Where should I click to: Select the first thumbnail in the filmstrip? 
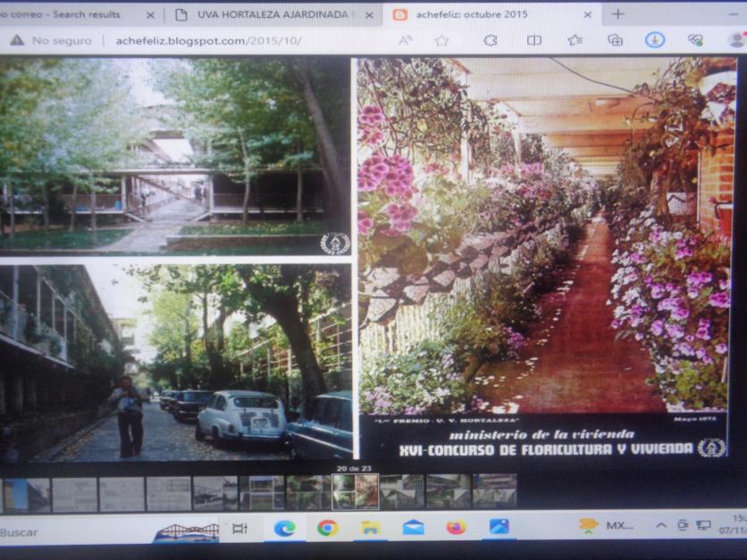click(x=27, y=493)
